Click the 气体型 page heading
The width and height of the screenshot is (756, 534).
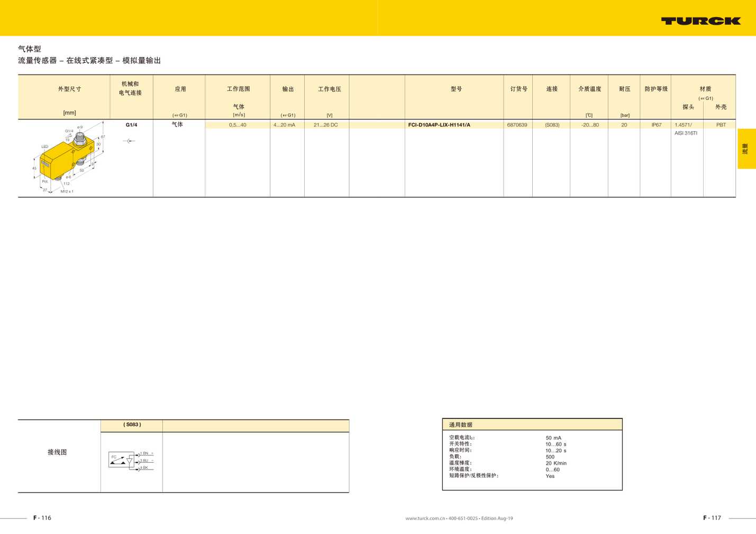pos(30,49)
